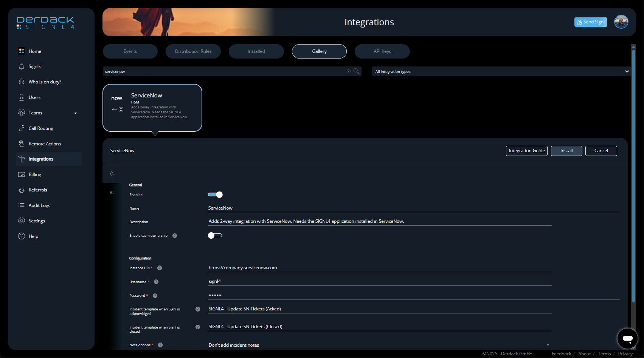Click the Settings gear icon
Viewport: 644px width, 358px height.
pos(22,221)
